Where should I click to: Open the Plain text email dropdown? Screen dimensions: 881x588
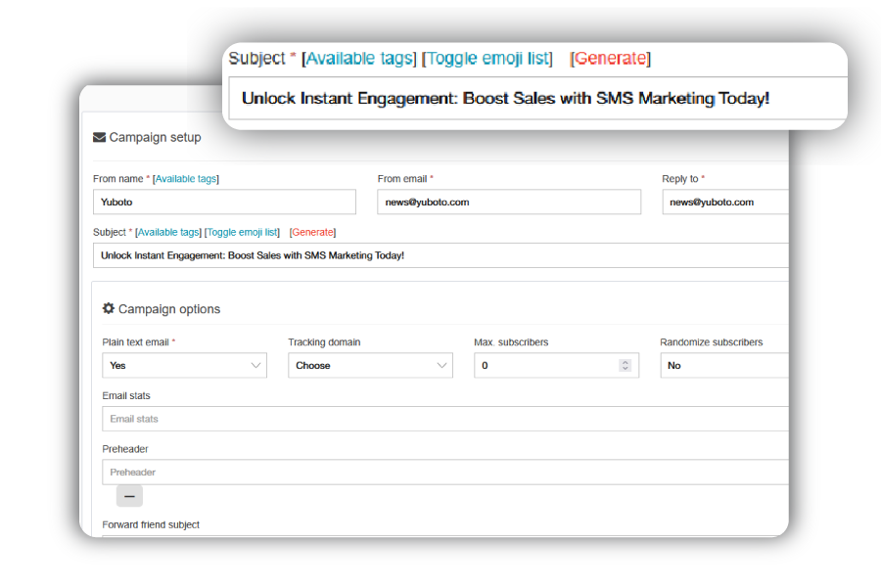(x=184, y=366)
